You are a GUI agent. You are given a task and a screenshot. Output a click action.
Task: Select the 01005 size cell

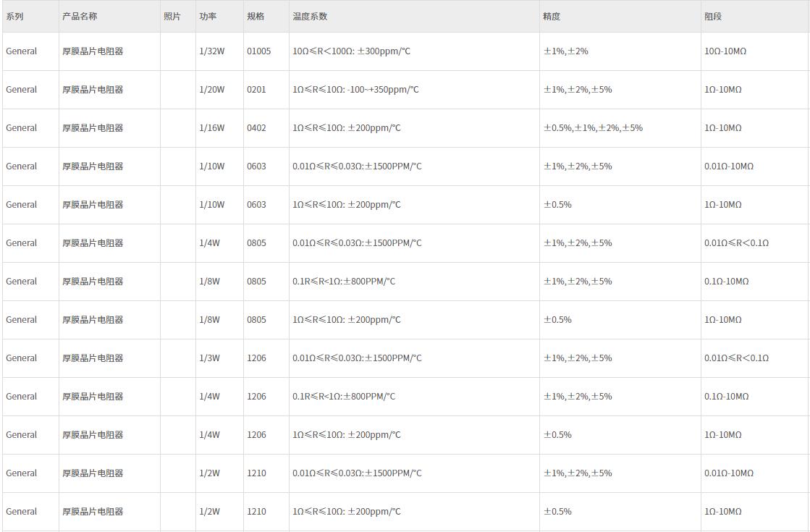pos(258,51)
